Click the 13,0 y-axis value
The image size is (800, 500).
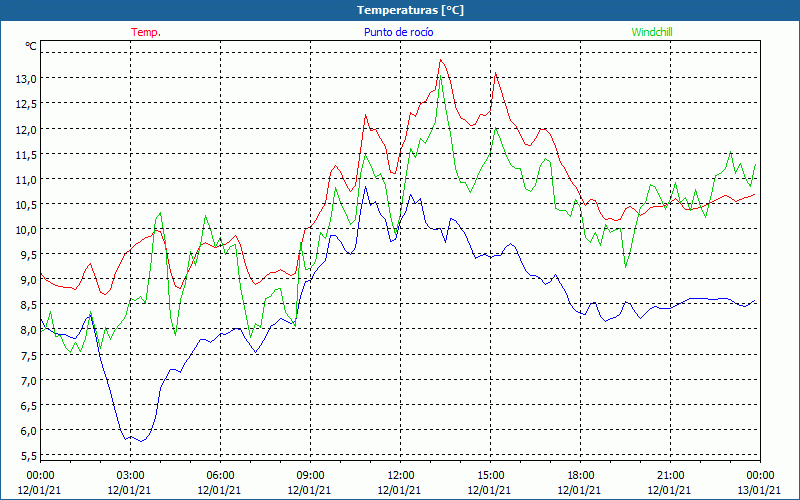28,79
